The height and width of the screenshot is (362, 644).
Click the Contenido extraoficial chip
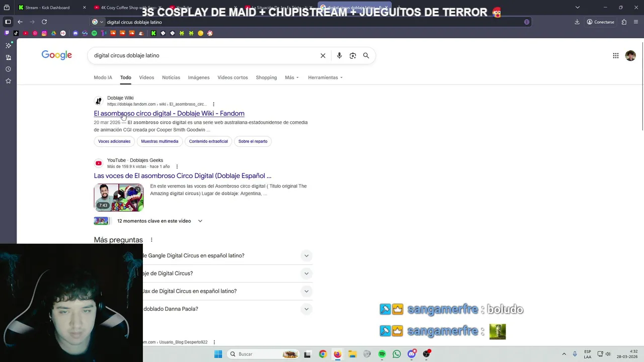[208, 141]
